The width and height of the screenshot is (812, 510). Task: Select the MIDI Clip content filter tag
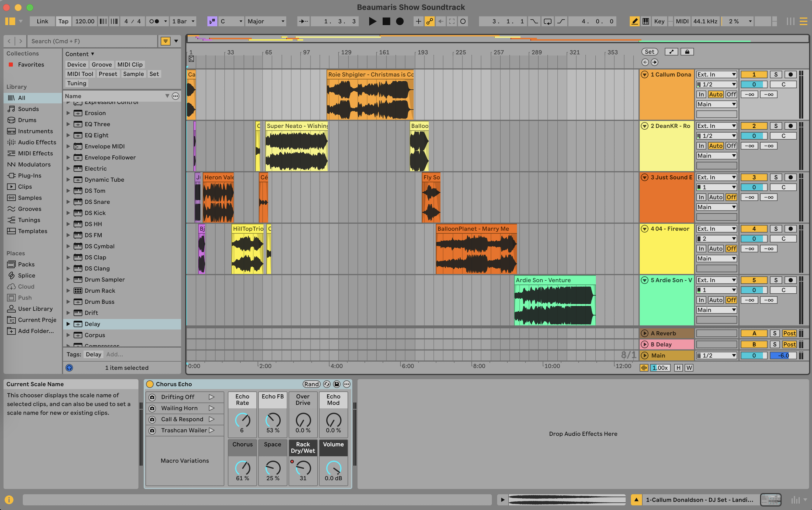click(x=130, y=64)
